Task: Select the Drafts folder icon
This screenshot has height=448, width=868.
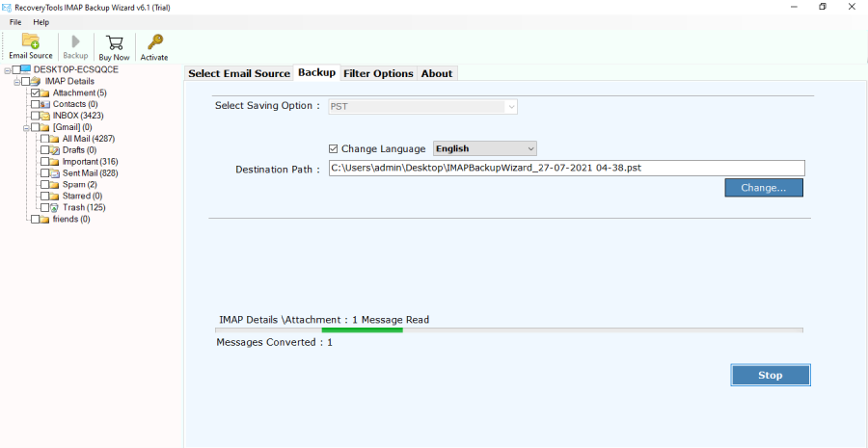Action: [x=55, y=150]
